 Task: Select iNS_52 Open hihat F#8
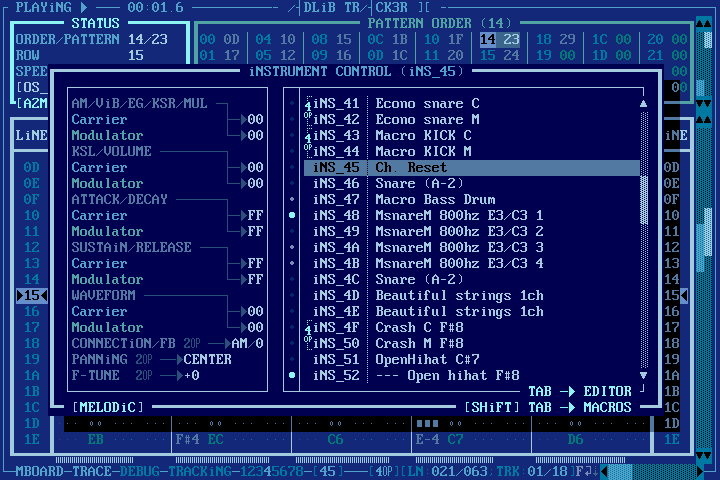pos(472,376)
